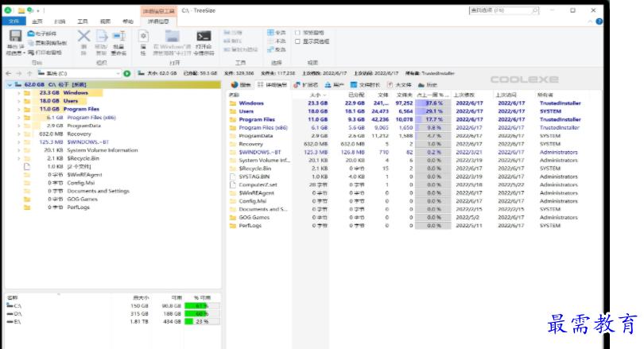Toggle the preview pane checkbox
This screenshot has width=644, height=349.
pos(297,33)
